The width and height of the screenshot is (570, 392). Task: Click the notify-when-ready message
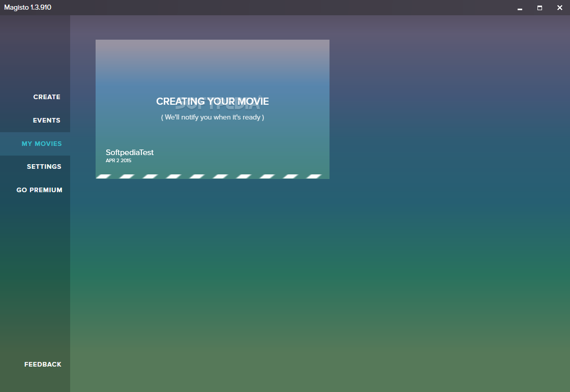pyautogui.click(x=213, y=117)
